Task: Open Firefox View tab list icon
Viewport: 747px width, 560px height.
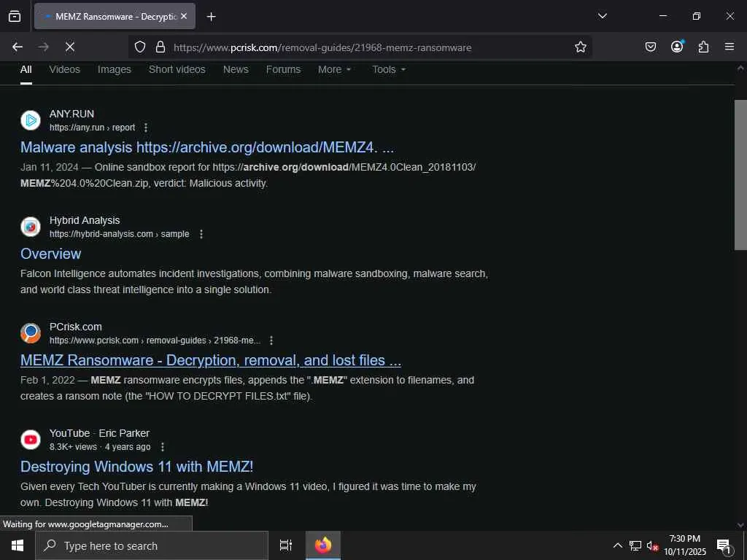Action: click(x=15, y=16)
